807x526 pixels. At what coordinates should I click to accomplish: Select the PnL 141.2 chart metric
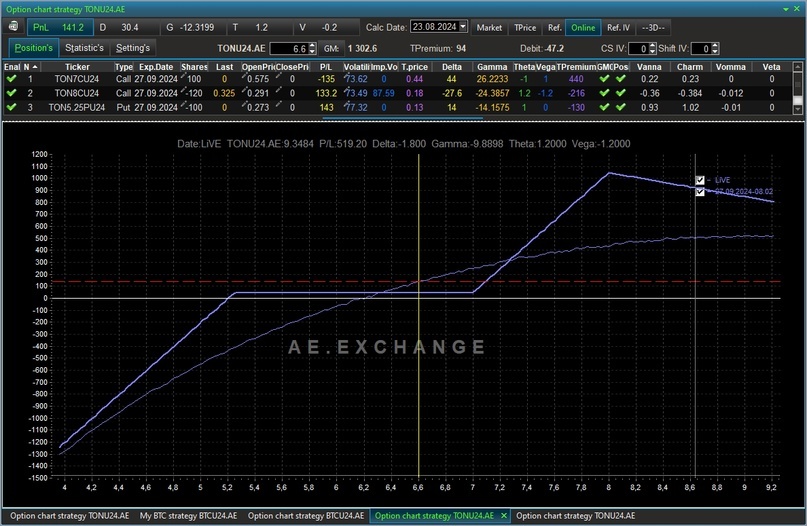click(x=58, y=27)
